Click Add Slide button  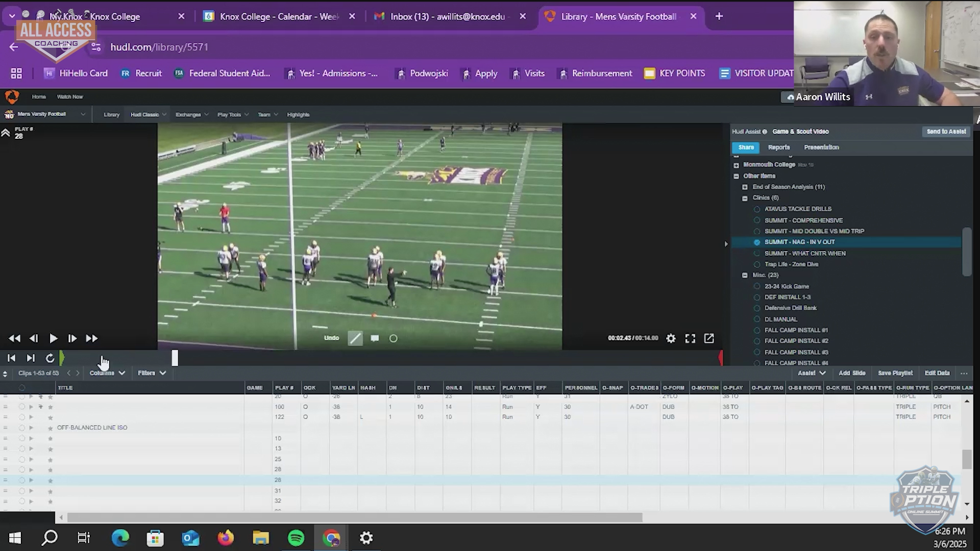pyautogui.click(x=852, y=373)
